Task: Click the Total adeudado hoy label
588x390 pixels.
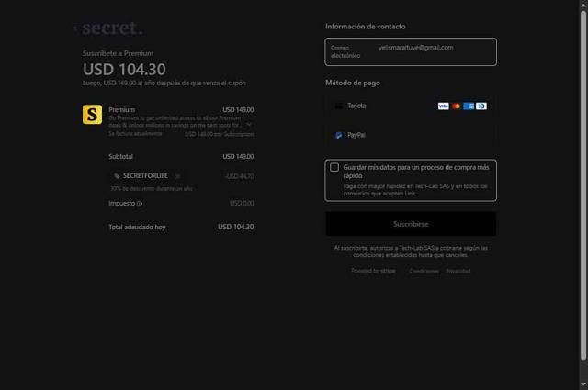Action: [137, 227]
